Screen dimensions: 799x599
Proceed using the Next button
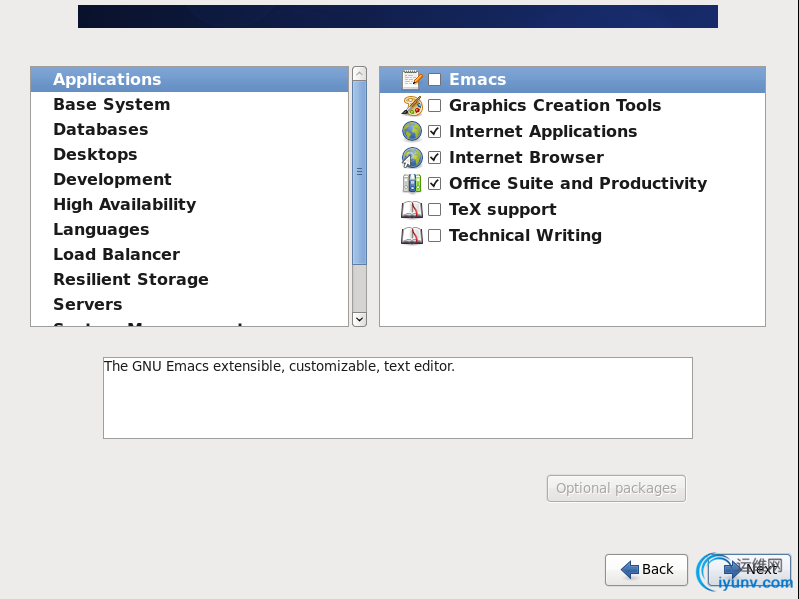pyautogui.click(x=750, y=569)
